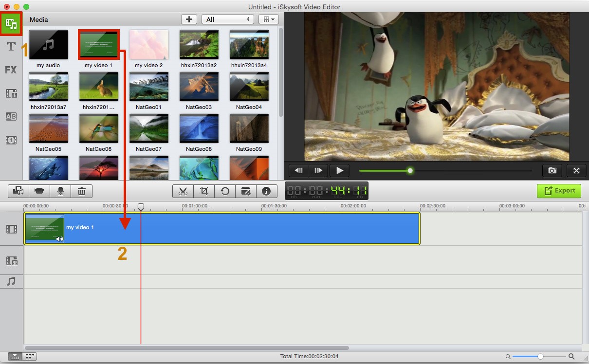Step back one frame in preview
Image resolution: width=589 pixels, height=364 pixels.
(298, 170)
